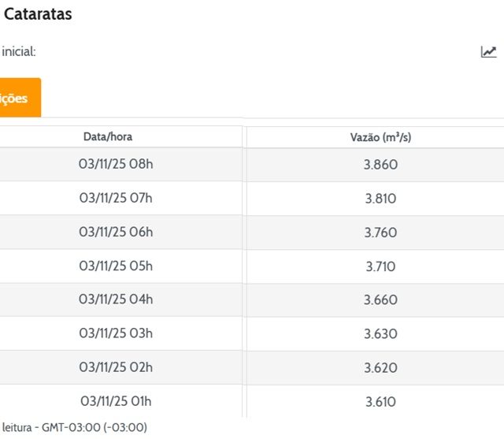
Task: Select the 03/11/25 02h date cell
Action: point(116,367)
